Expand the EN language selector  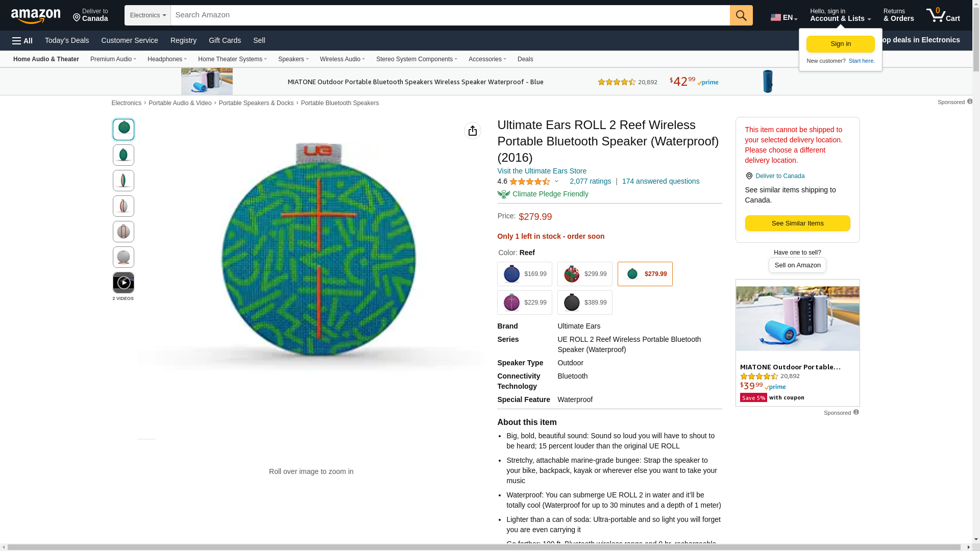click(783, 17)
